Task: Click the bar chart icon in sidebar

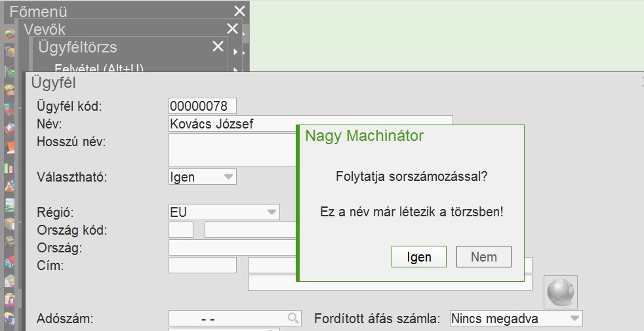Action: point(9,168)
